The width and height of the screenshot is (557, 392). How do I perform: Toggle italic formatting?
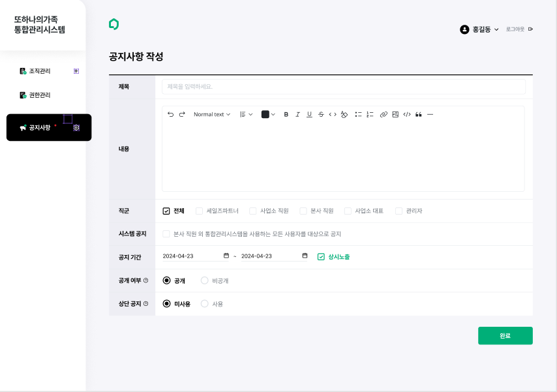click(x=297, y=114)
